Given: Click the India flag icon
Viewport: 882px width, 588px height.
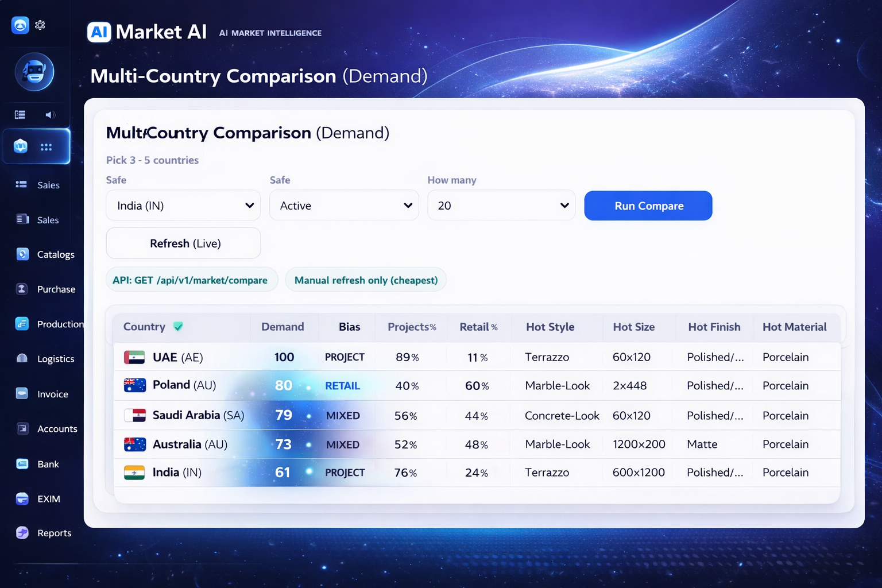Looking at the screenshot, I should [134, 473].
